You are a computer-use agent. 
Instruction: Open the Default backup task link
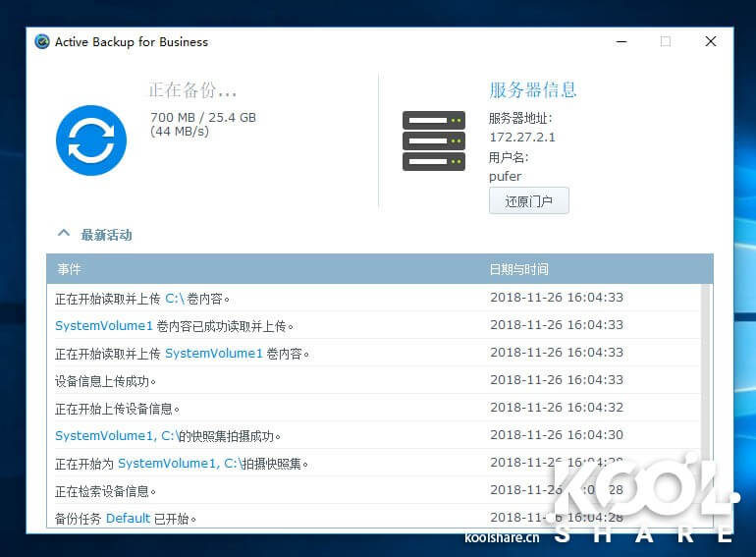pos(128,519)
